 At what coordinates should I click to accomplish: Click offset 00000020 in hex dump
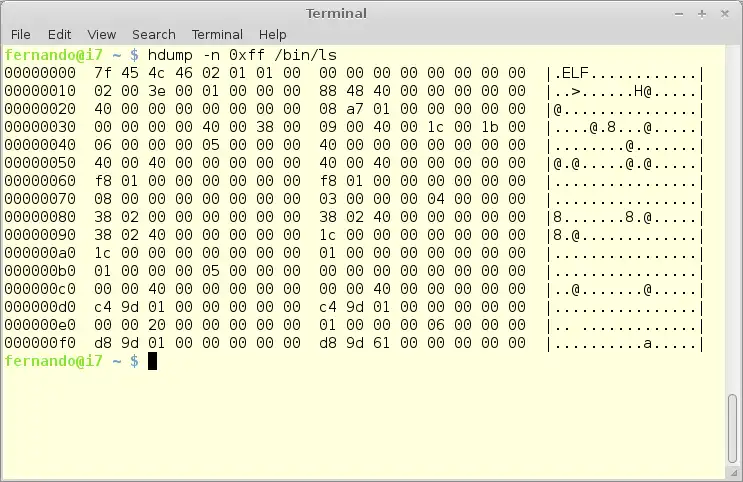[x=40, y=109]
